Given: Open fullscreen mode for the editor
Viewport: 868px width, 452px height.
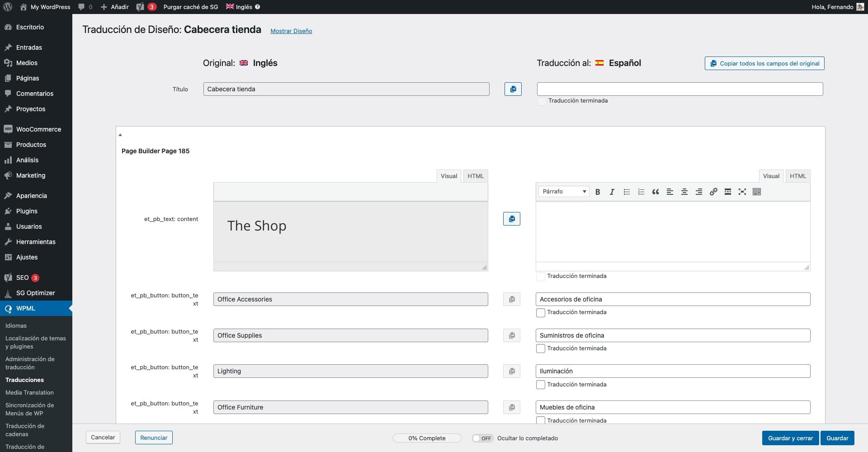Looking at the screenshot, I should coord(742,192).
